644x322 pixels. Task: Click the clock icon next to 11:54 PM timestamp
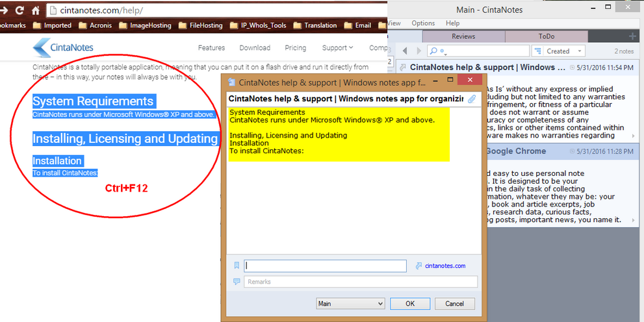point(573,68)
